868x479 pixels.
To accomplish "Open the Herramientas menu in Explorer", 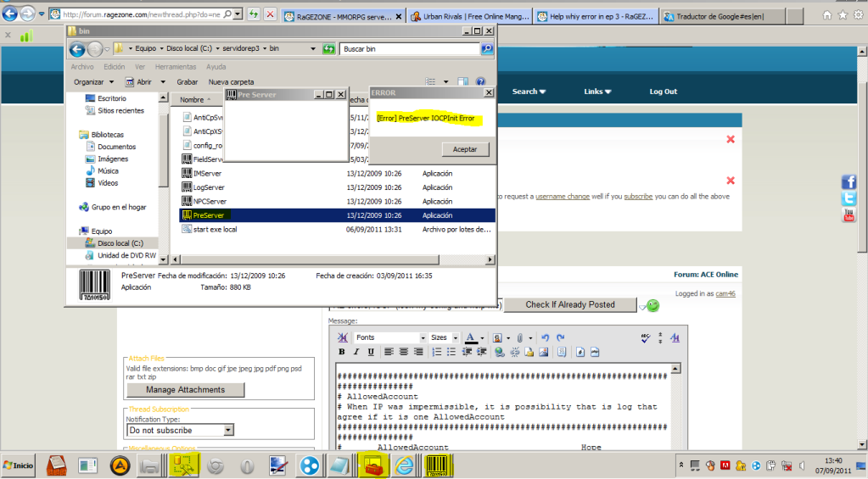I will 176,67.
